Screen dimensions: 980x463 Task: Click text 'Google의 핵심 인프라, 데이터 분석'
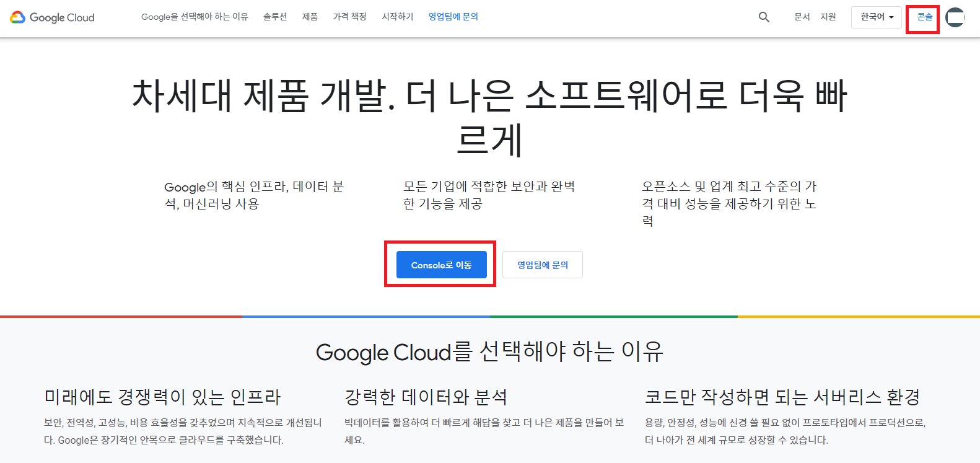tap(254, 195)
